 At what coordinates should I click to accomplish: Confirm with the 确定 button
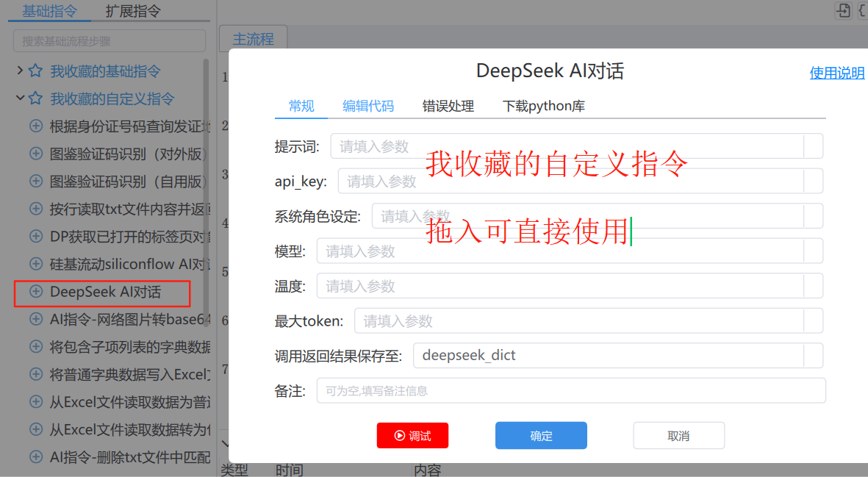click(x=541, y=436)
